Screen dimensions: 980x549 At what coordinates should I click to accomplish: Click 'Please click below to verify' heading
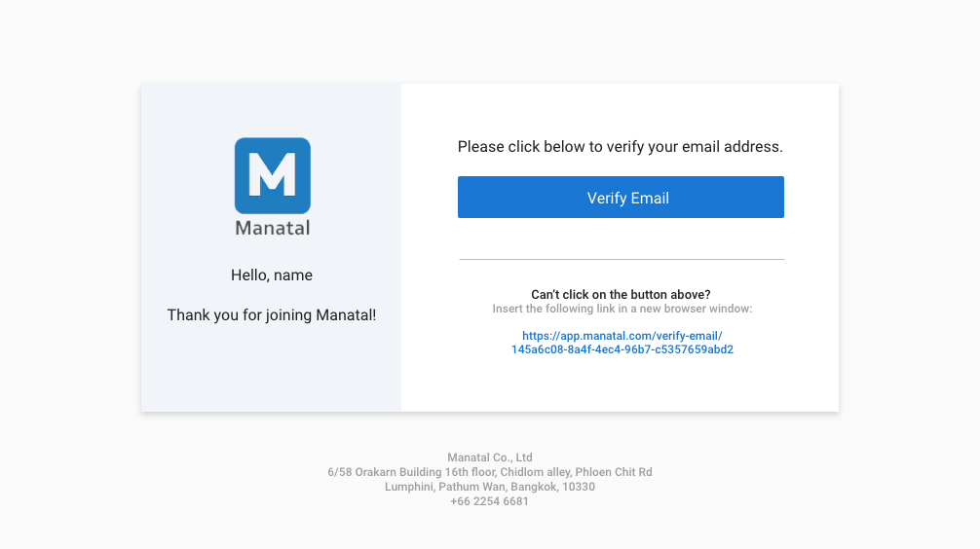pos(620,147)
